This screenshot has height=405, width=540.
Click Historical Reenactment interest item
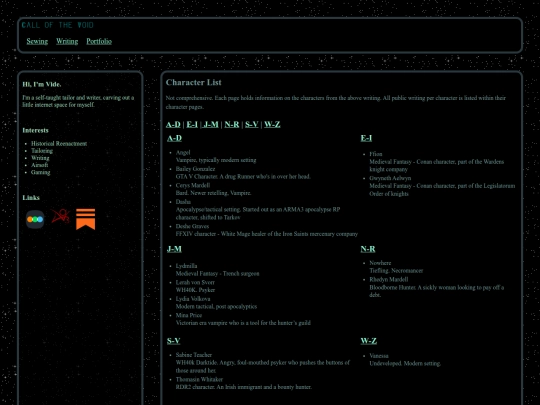(59, 144)
